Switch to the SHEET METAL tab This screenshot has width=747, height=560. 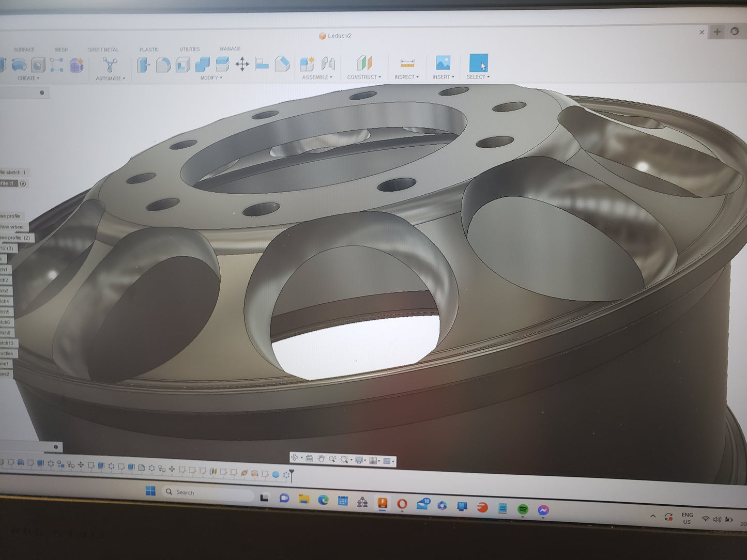click(103, 50)
